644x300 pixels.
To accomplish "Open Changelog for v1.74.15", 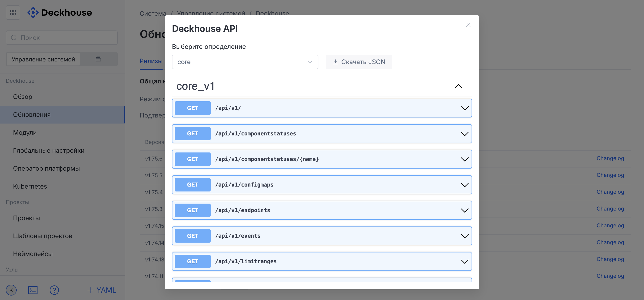I will pyautogui.click(x=610, y=226).
